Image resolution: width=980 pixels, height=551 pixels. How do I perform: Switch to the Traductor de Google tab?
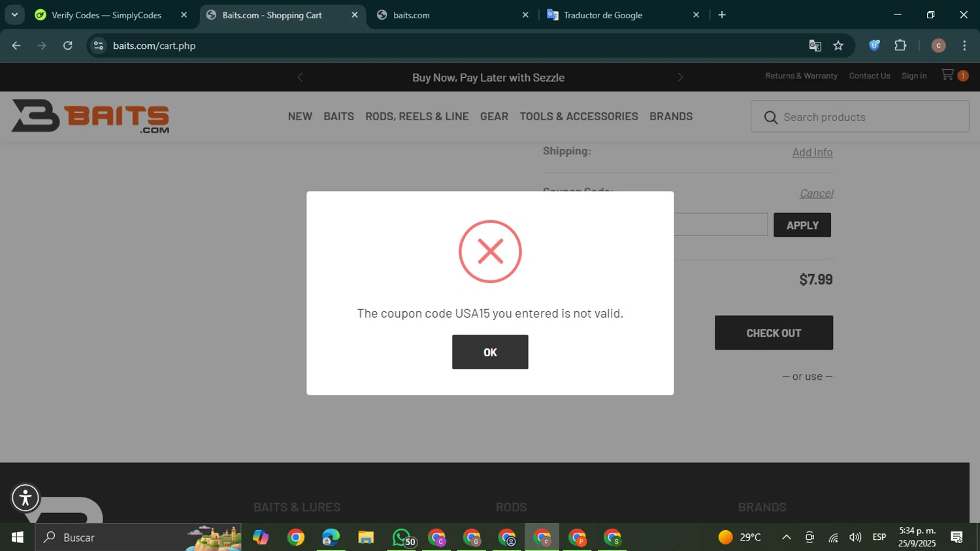tap(621, 15)
